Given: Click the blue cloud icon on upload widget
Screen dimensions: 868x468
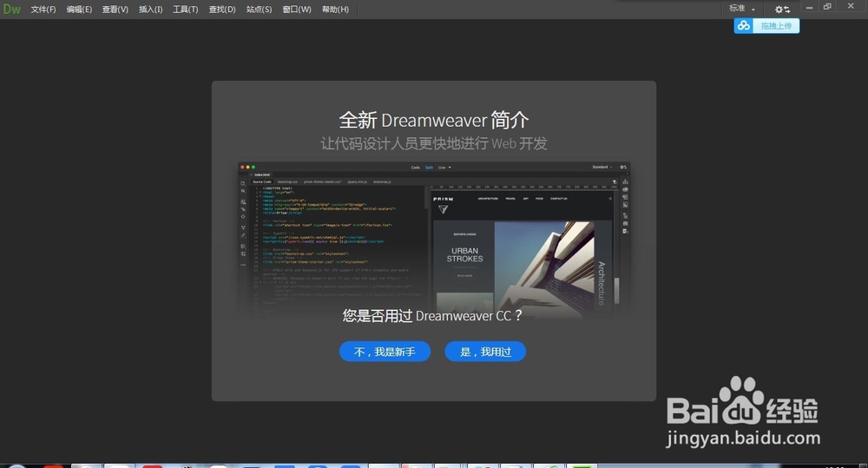Looking at the screenshot, I should 744,25.
